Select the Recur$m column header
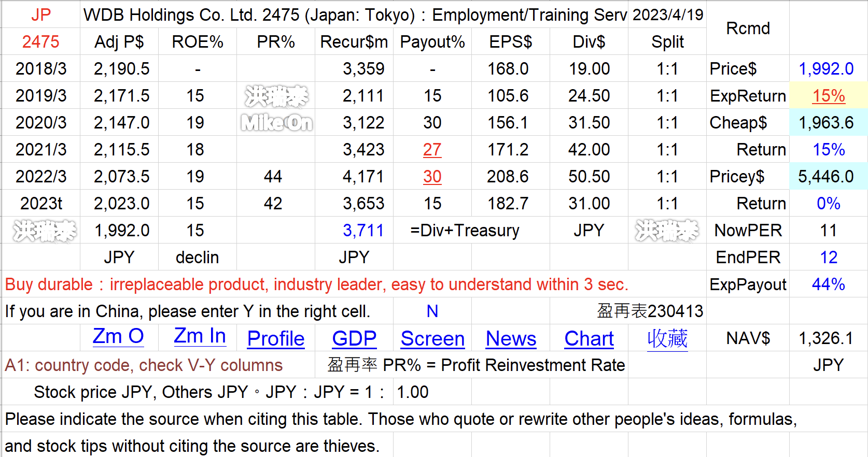Viewport: 868px width, 457px height. tap(354, 42)
